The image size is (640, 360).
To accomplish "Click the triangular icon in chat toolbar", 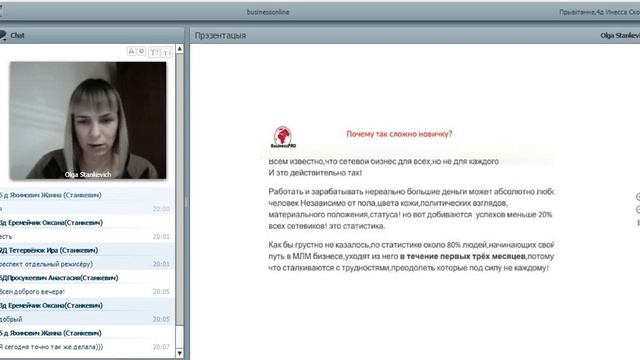I will click(x=131, y=51).
